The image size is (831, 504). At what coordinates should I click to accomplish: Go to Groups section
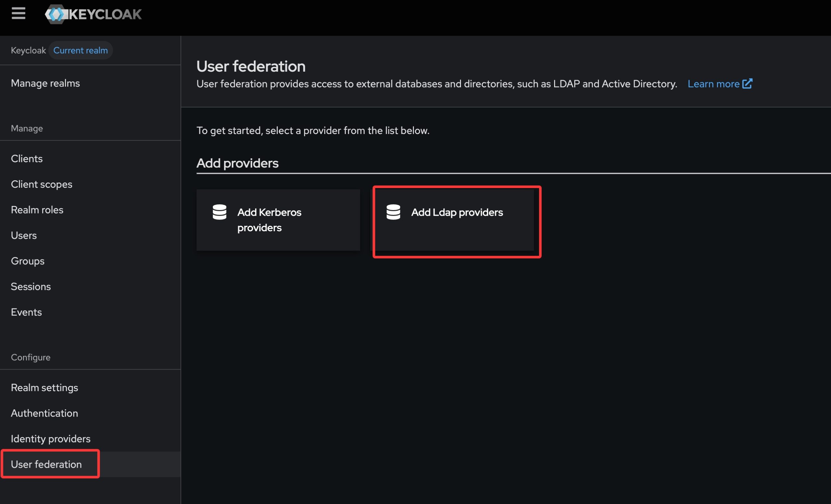click(90, 261)
